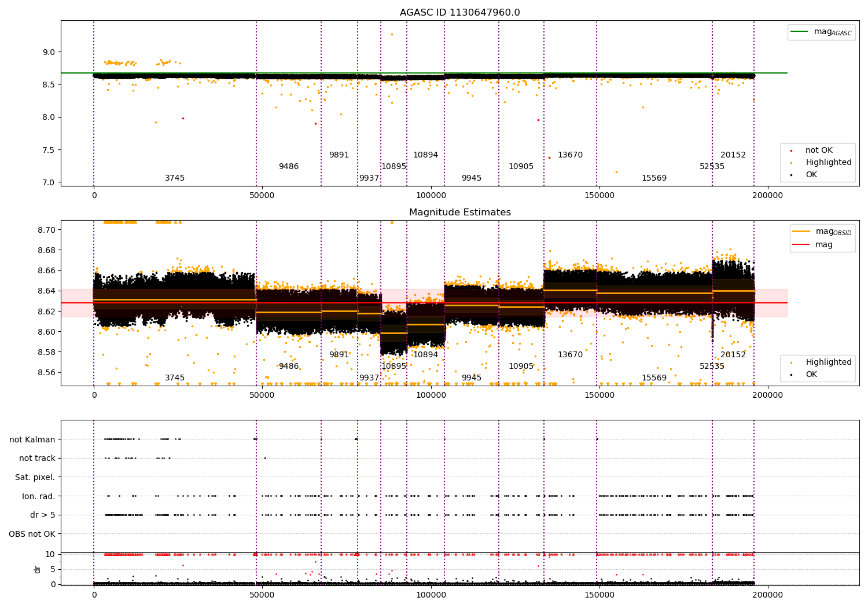868x608 pixels.
Task: Click OBSID label 15569 in Magnitude Estimates plot
Action: (654, 378)
